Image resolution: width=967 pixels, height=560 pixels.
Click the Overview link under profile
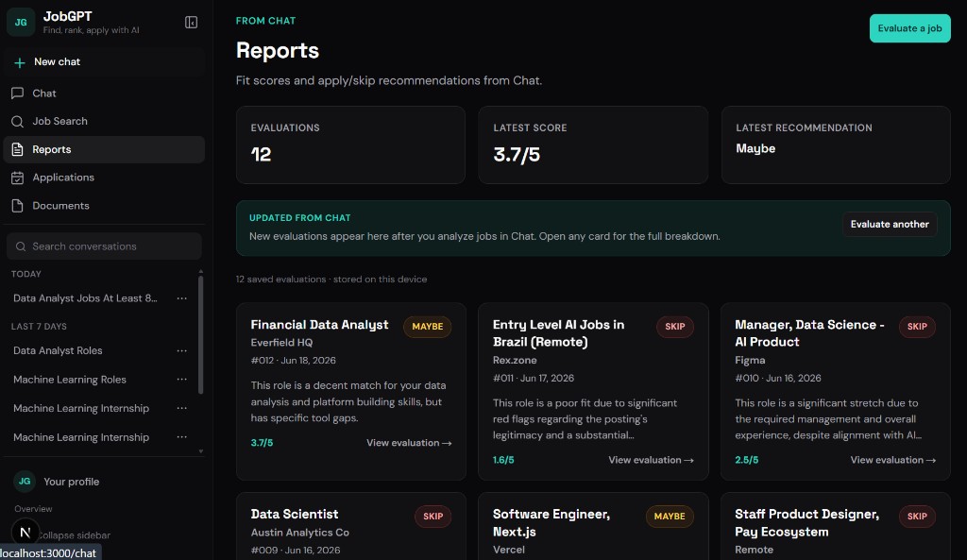point(33,509)
